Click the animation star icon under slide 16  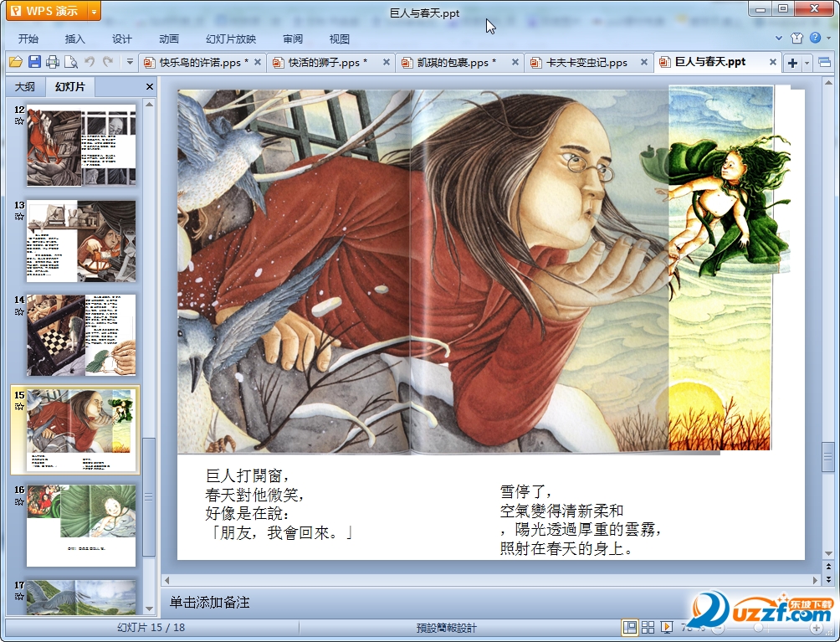click(20, 502)
